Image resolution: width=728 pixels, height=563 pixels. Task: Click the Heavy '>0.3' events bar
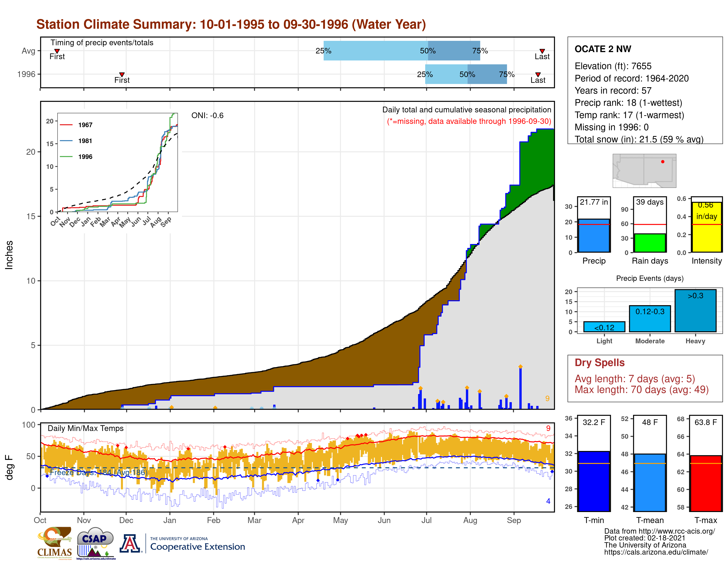pyautogui.click(x=695, y=310)
